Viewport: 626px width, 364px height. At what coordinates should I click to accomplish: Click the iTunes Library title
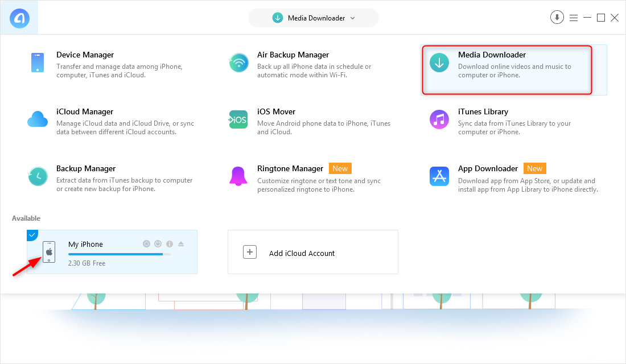tap(483, 111)
